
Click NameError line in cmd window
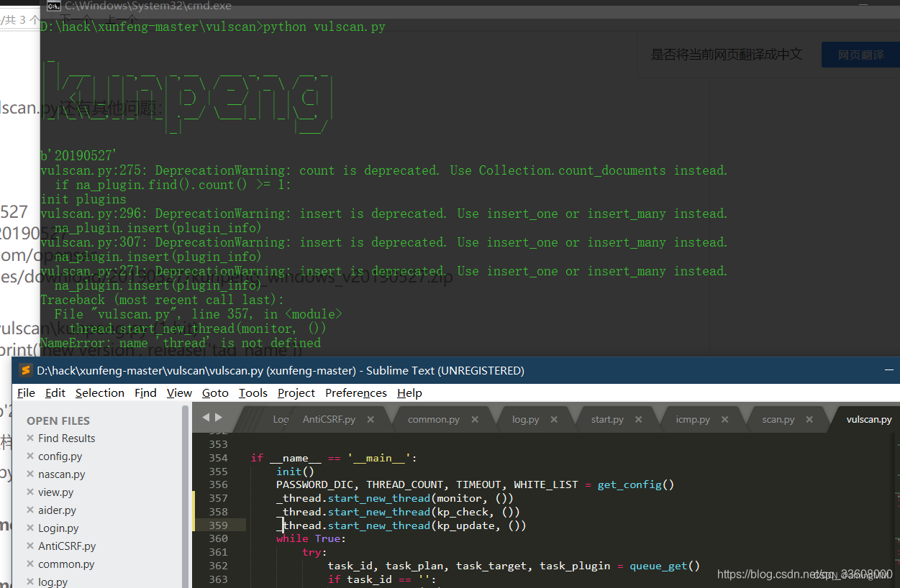pos(181,343)
